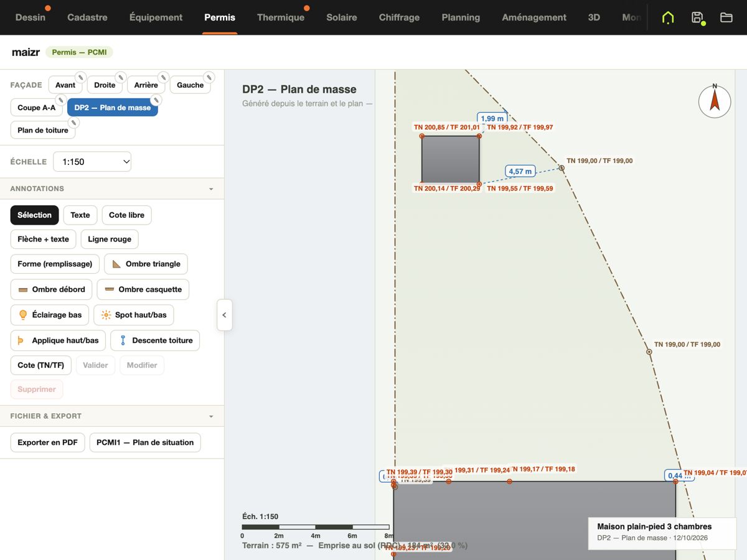
Task: Select the Forme (remplissage) tool
Action: pyautogui.click(x=55, y=264)
